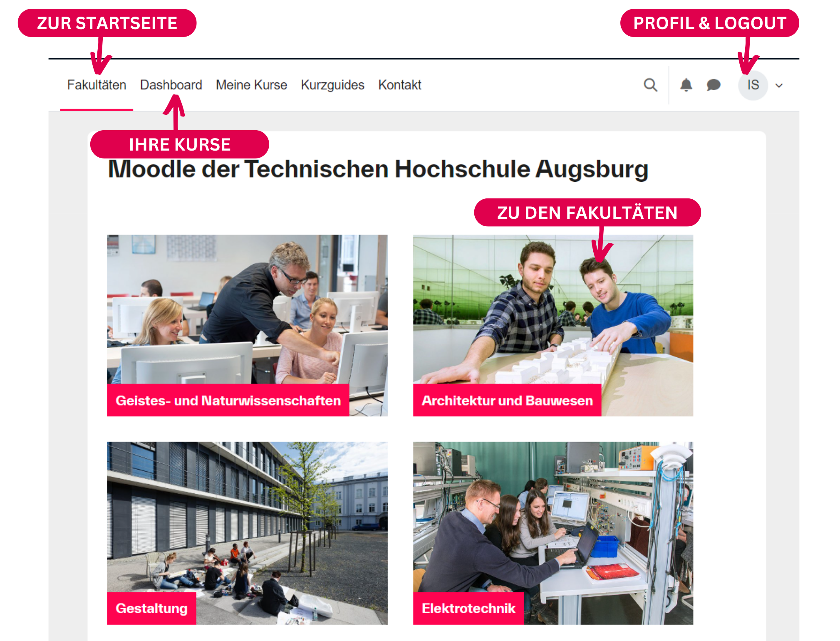Viewport: 840px width, 641px height.
Task: Open the notifications bell
Action: 686,85
